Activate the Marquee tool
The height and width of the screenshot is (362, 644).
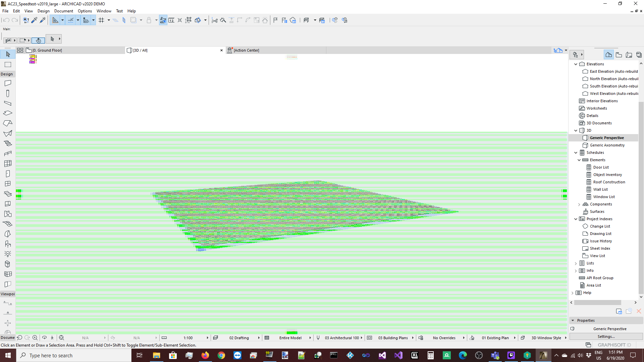click(x=7, y=64)
